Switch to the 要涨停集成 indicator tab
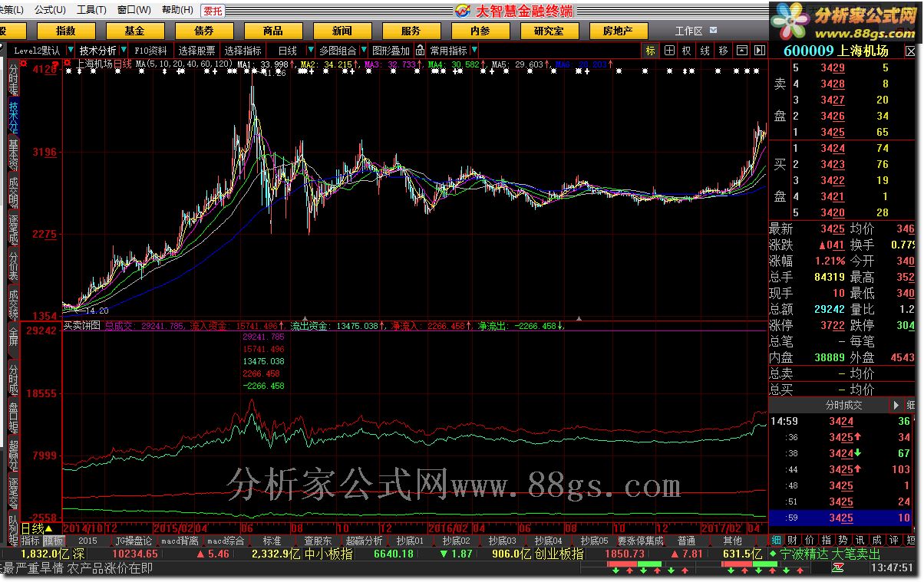This screenshot has height=582, width=924. click(x=639, y=541)
